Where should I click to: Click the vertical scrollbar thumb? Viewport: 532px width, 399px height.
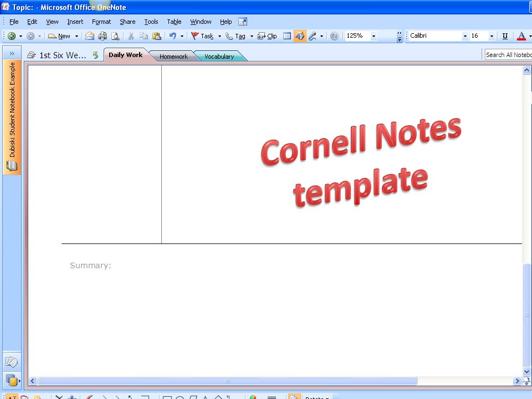point(526,315)
